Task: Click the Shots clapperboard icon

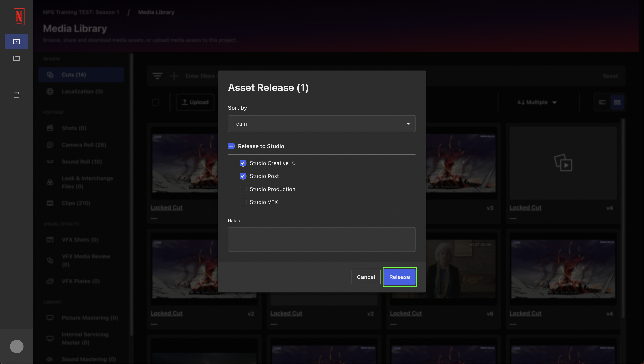Action: coord(50,128)
